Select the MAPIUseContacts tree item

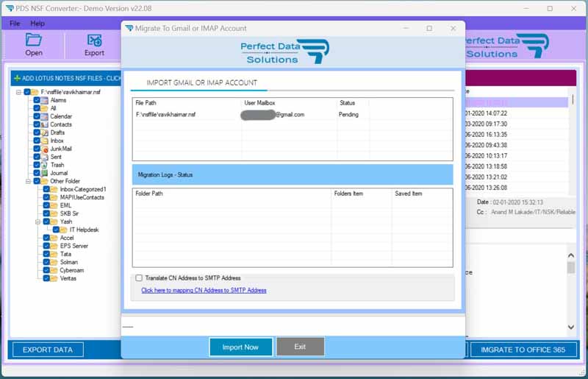click(x=82, y=197)
